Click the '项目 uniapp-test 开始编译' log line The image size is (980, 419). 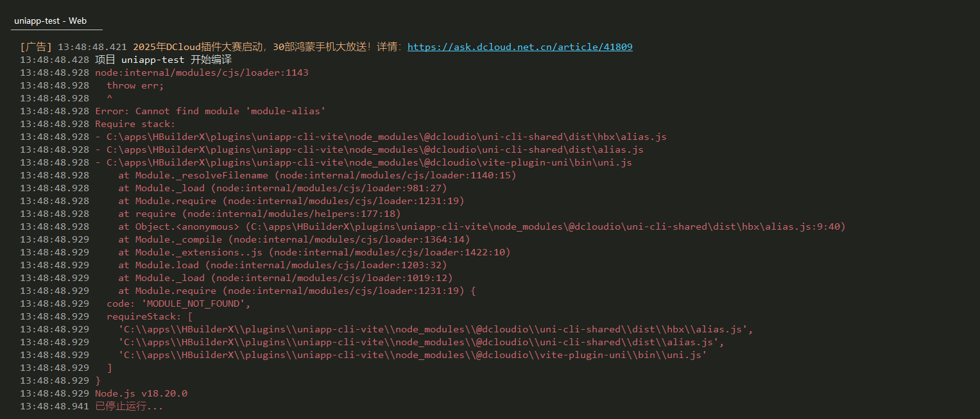[x=163, y=60]
